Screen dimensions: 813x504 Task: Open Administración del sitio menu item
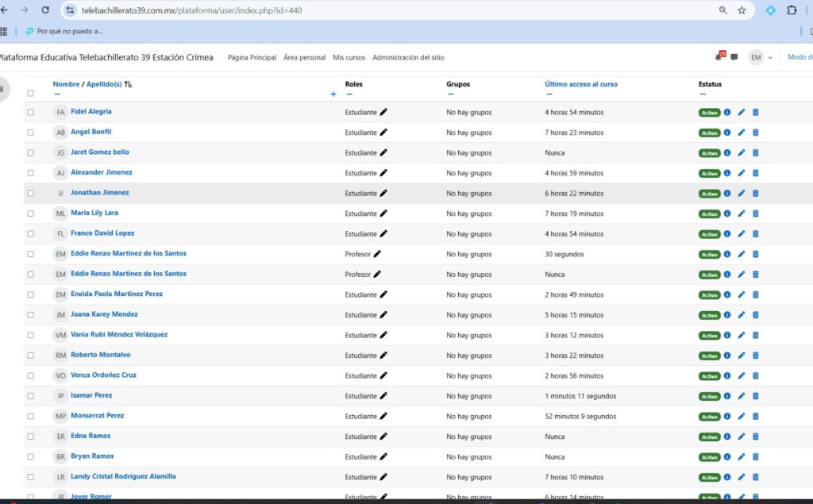point(408,58)
